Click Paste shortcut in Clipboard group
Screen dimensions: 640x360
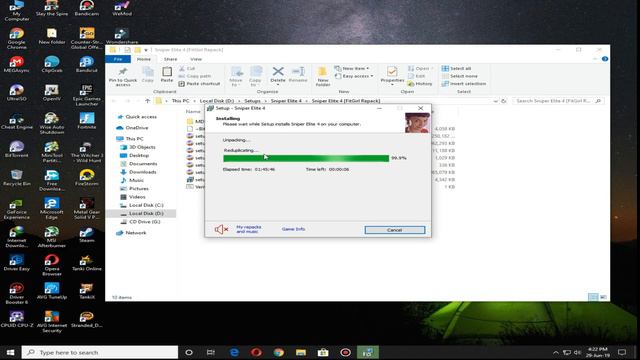[x=199, y=84]
